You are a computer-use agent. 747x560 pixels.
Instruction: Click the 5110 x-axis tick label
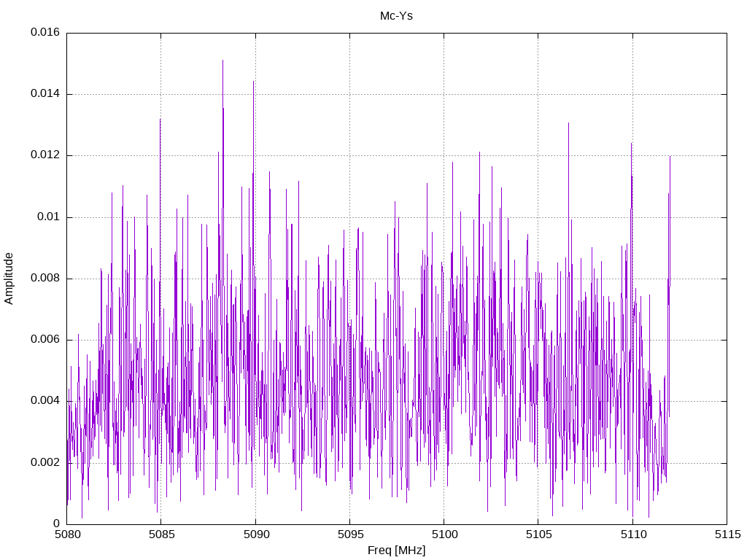pyautogui.click(x=633, y=534)
